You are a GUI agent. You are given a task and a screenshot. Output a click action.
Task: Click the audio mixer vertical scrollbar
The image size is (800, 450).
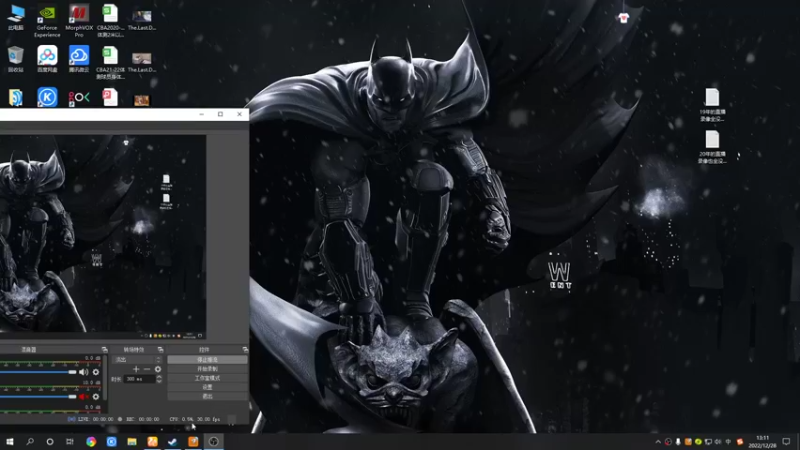106,378
